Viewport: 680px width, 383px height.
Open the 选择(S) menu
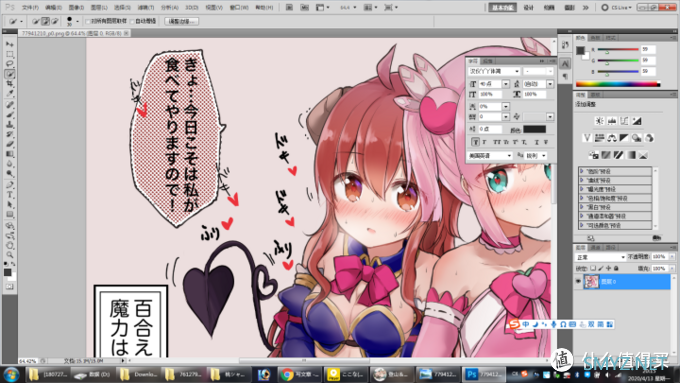[122, 7]
